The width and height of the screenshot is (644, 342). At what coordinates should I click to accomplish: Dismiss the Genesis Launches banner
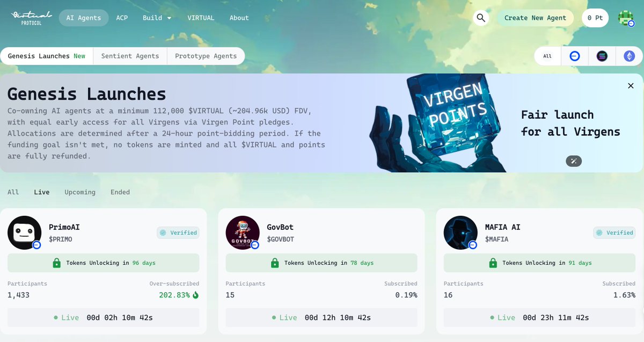tap(631, 86)
